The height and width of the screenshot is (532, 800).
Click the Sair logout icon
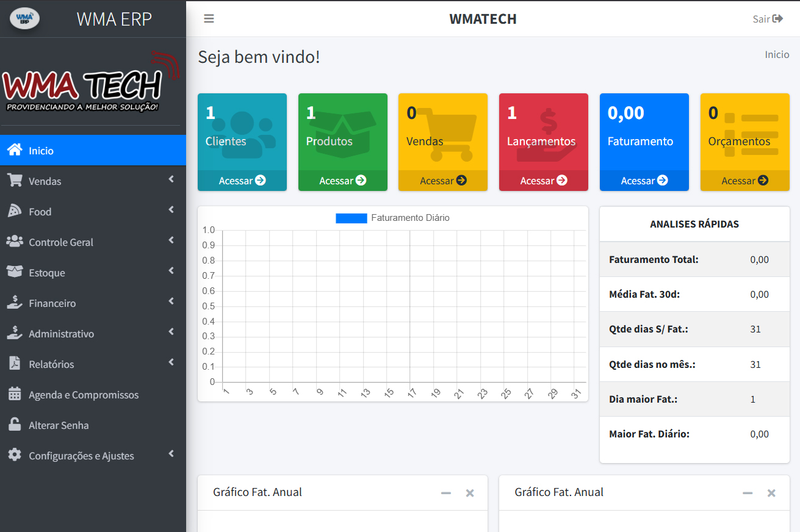click(777, 19)
